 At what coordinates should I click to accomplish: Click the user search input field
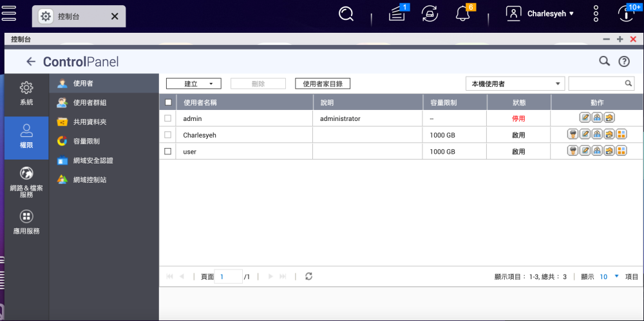pyautogui.click(x=596, y=84)
